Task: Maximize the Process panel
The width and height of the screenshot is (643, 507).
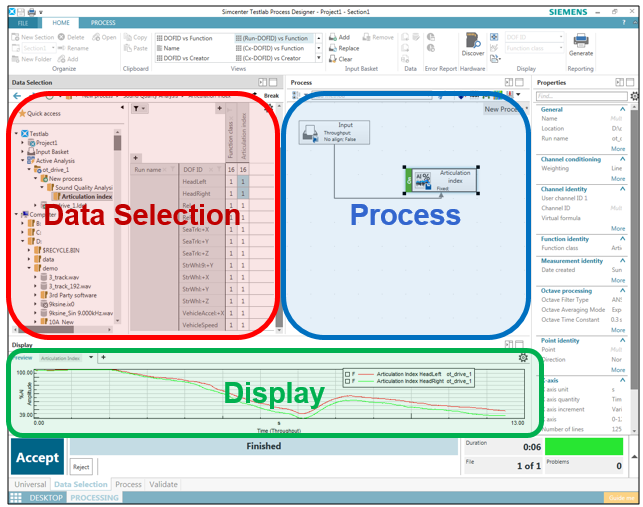Action: coord(519,82)
